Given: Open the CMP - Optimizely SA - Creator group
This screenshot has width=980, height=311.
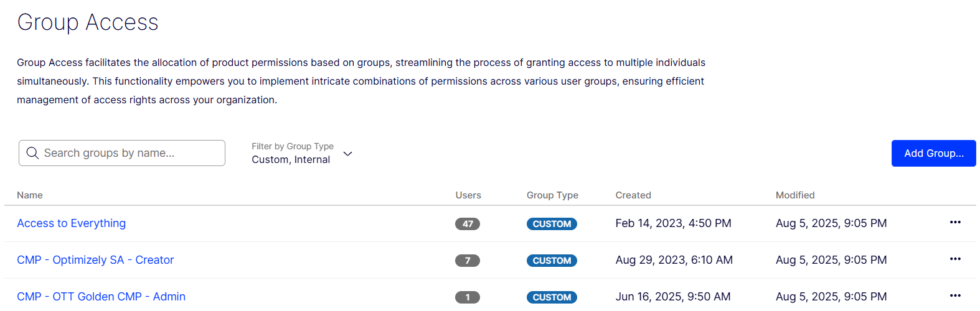Looking at the screenshot, I should point(95,260).
